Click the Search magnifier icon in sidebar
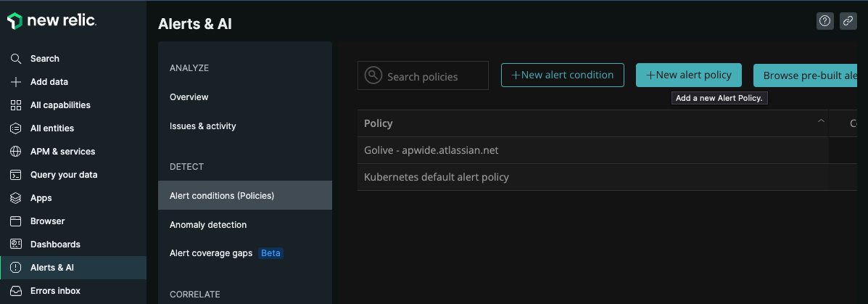868x304 pixels. 16,59
